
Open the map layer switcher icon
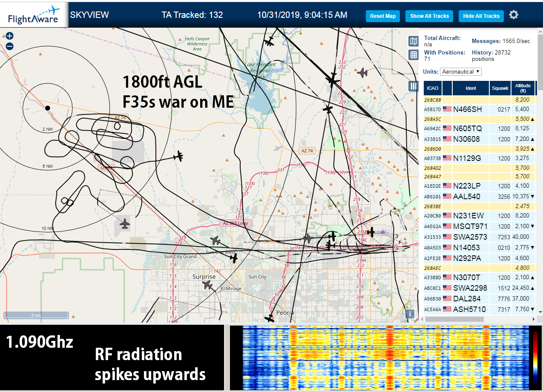pos(413,41)
